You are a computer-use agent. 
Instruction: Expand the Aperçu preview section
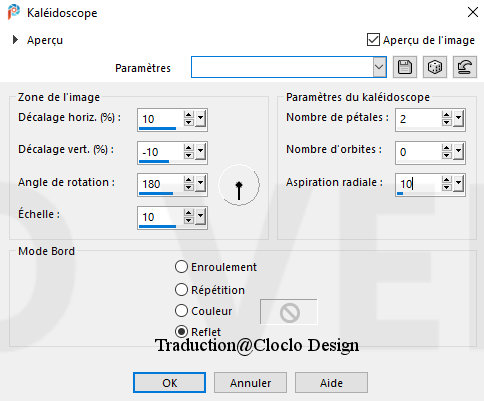click(15, 40)
